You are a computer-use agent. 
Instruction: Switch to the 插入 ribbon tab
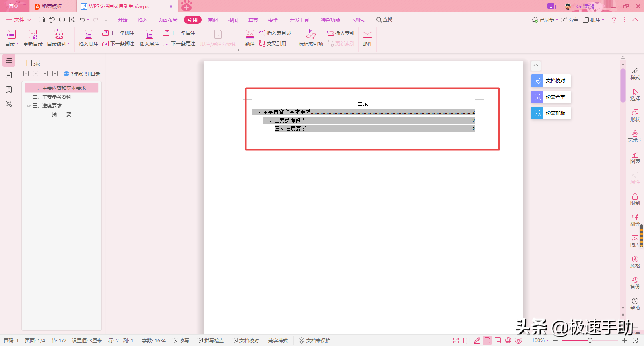(x=143, y=20)
